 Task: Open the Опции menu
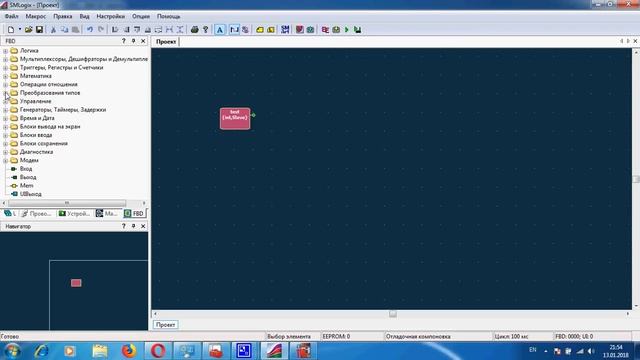coord(141,16)
